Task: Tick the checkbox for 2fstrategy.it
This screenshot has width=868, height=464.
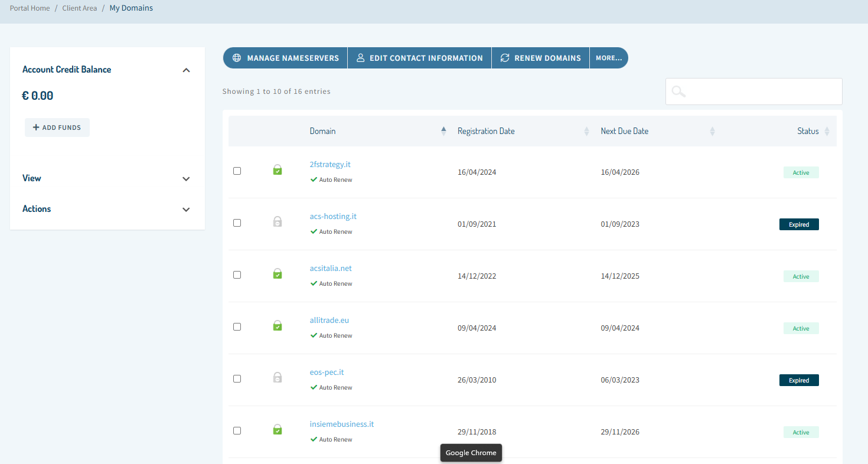Action: [237, 171]
